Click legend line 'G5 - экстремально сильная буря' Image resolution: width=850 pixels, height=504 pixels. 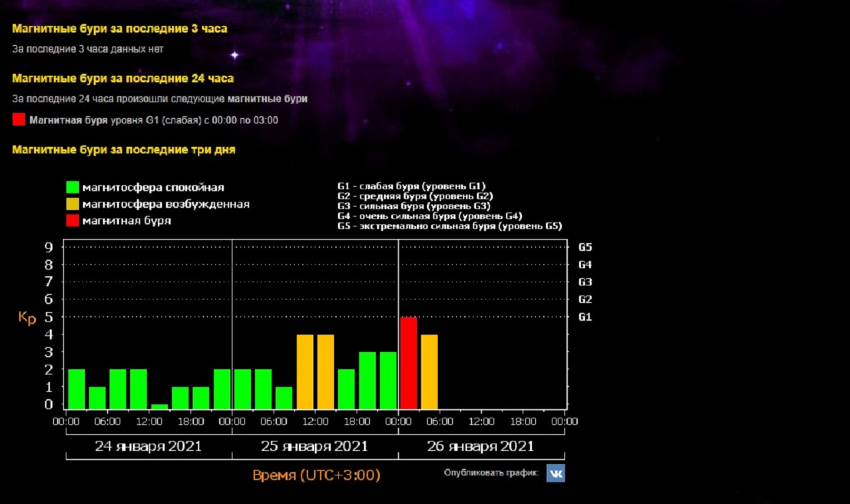click(450, 226)
